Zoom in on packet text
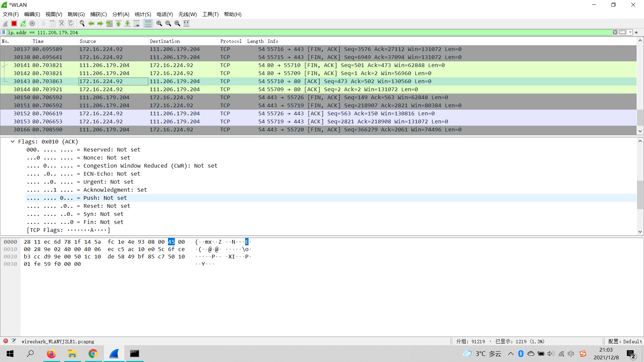The width and height of the screenshot is (644, 362). tap(159, 23)
